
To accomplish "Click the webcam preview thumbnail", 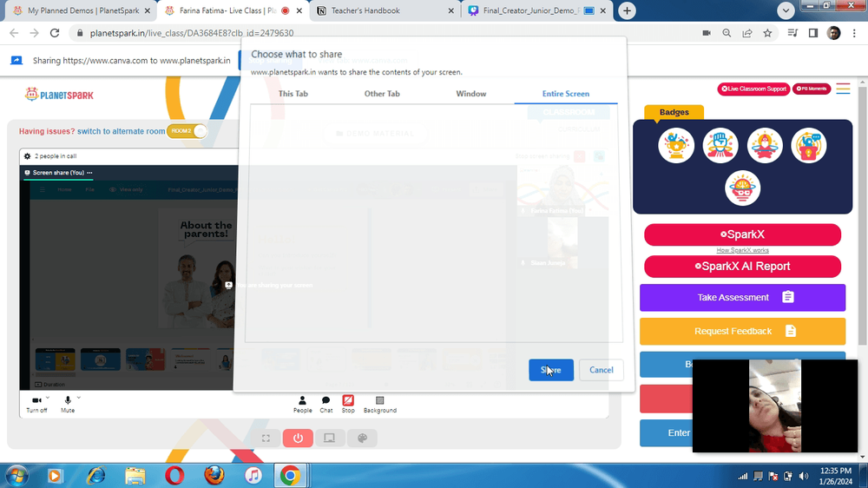I will click(775, 406).
